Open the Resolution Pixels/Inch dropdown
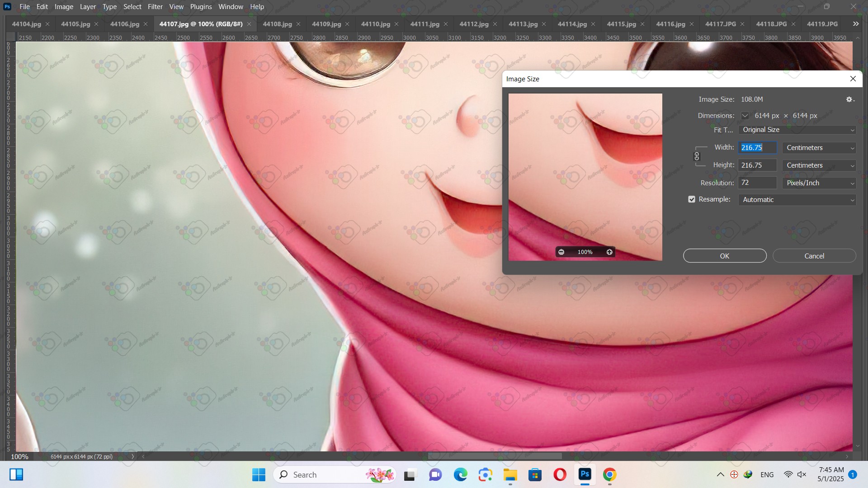 click(819, 183)
